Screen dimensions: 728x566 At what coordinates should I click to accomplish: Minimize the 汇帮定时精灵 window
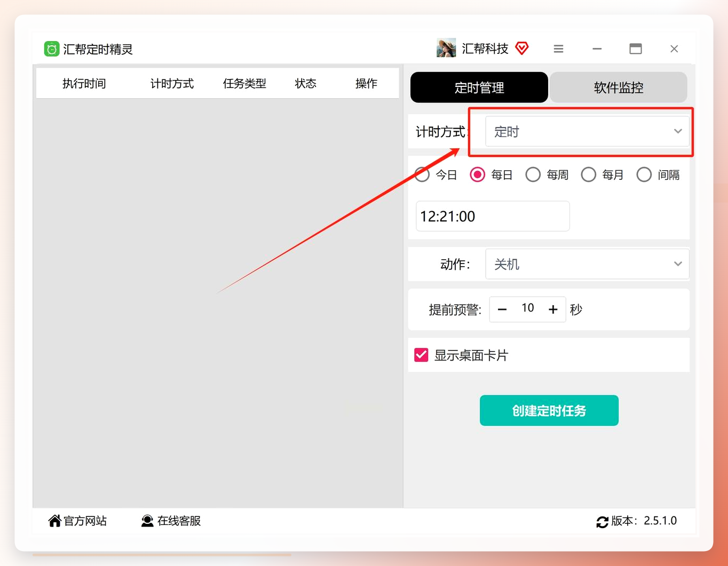597,49
